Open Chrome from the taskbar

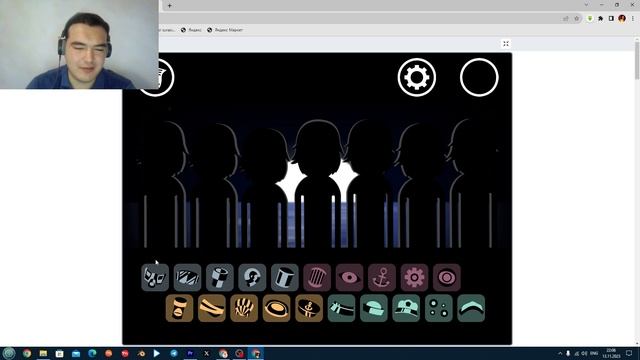point(27,353)
